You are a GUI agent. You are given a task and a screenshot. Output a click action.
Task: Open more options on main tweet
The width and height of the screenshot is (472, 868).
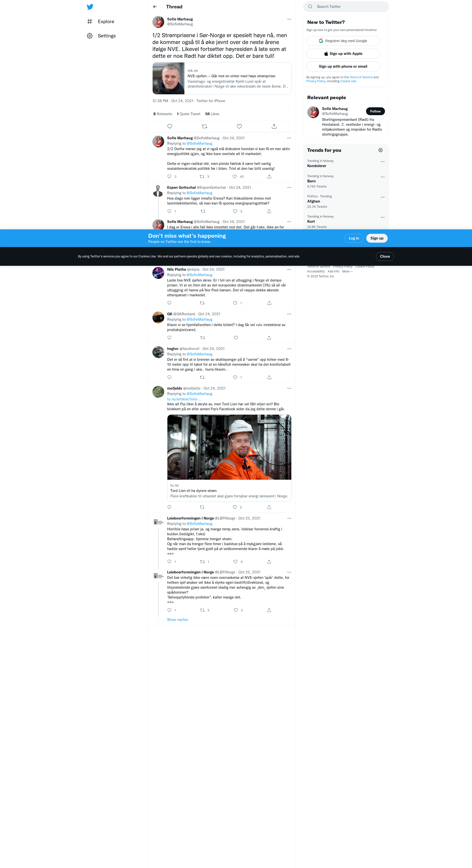(289, 19)
